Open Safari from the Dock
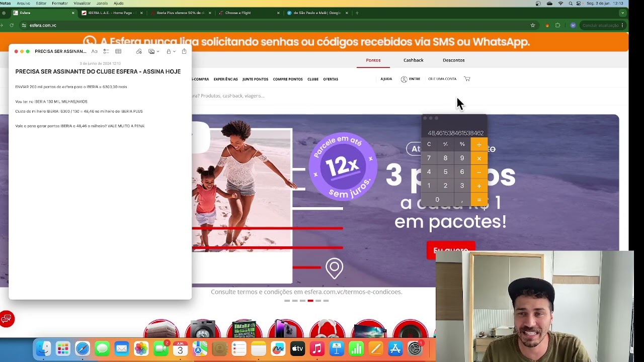 tap(83, 348)
